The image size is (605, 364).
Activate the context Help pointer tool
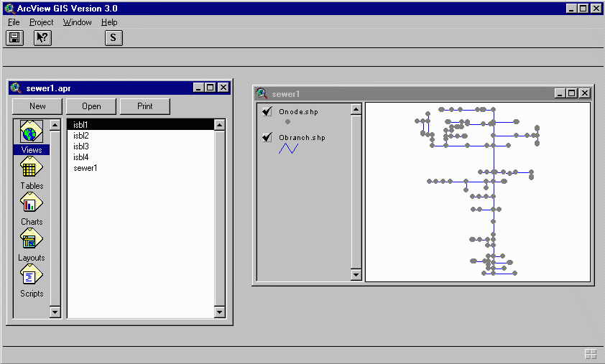pyautogui.click(x=42, y=38)
